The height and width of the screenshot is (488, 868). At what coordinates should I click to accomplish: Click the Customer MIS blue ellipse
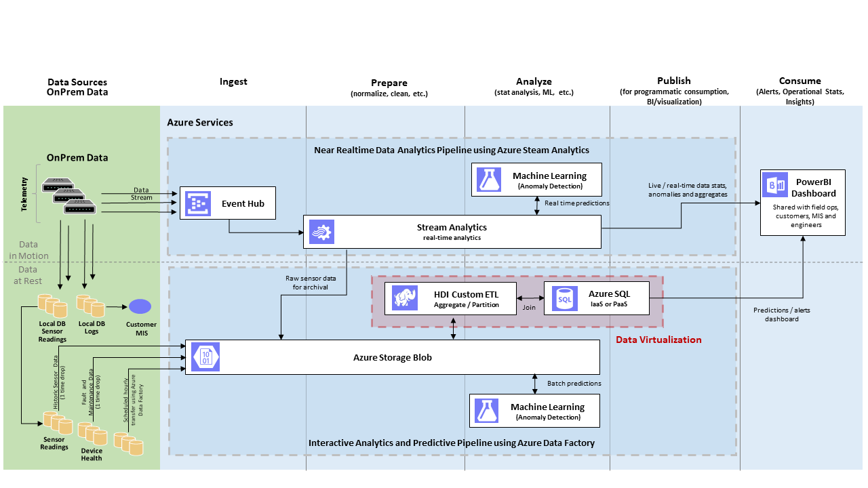[140, 306]
